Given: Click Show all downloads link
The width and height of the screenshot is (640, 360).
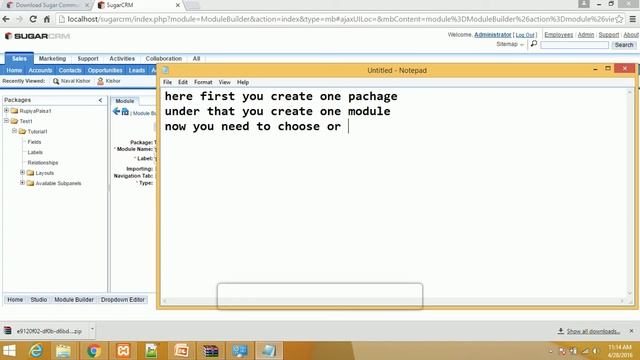Looking at the screenshot, I should click(x=593, y=331).
